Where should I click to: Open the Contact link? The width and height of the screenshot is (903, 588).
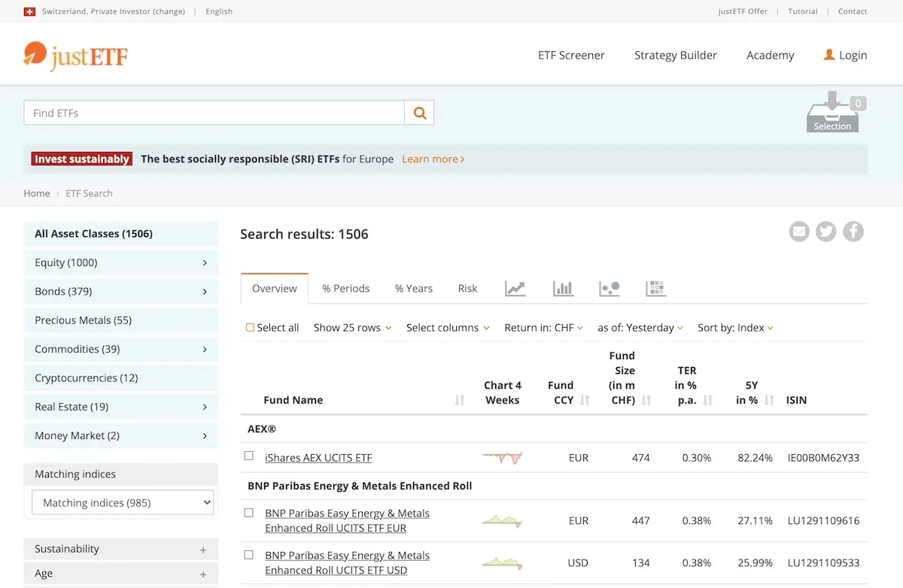853,11
